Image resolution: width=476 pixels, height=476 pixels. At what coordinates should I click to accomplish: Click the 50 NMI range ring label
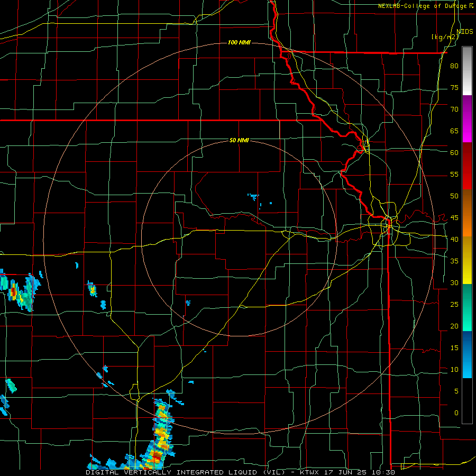coord(239,140)
